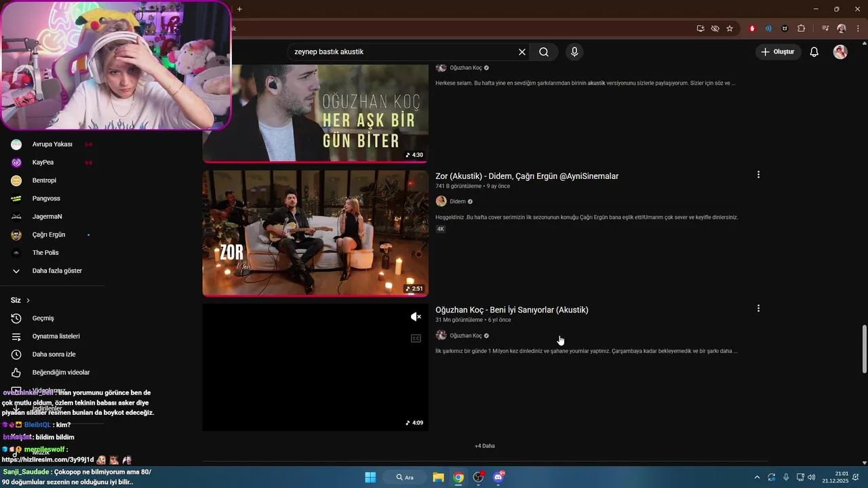This screenshot has width=868, height=488.
Task: Click Didem channel avatar
Action: point(441,201)
